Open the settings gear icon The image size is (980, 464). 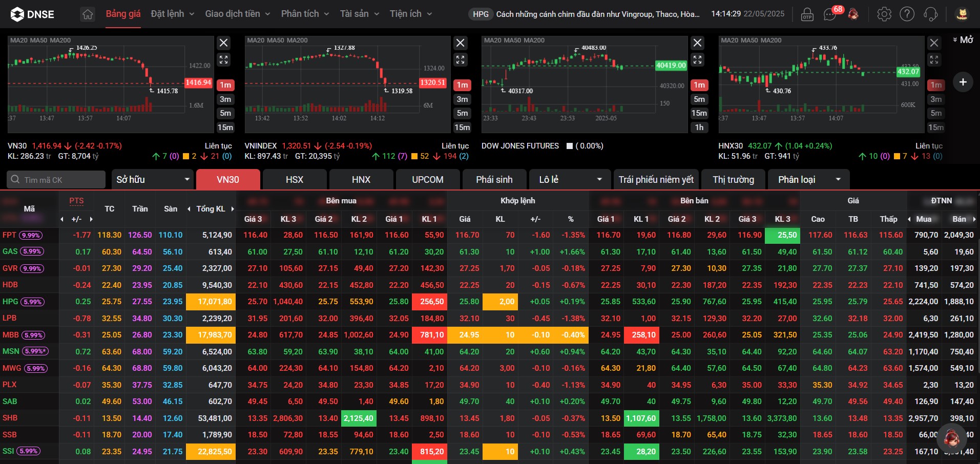[x=884, y=14]
